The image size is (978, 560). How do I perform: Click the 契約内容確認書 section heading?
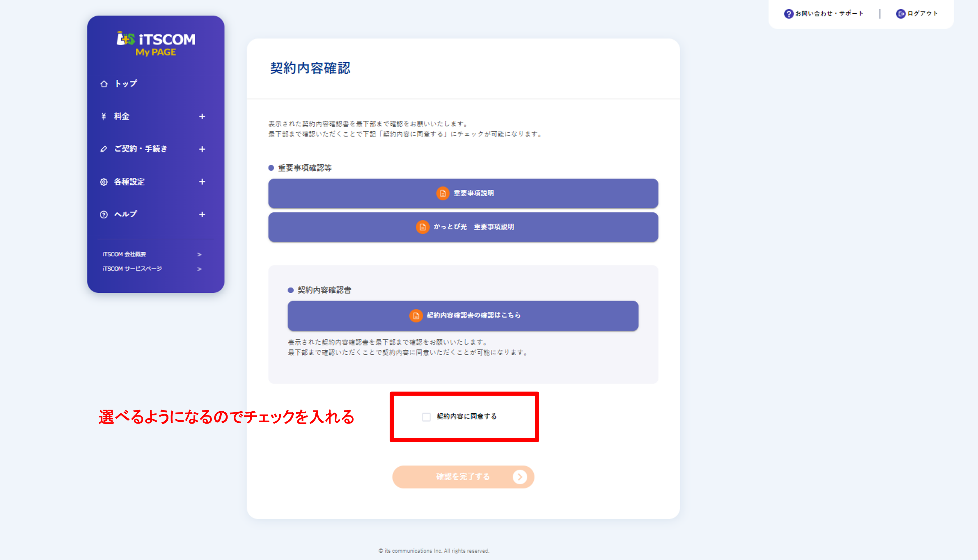tap(324, 290)
